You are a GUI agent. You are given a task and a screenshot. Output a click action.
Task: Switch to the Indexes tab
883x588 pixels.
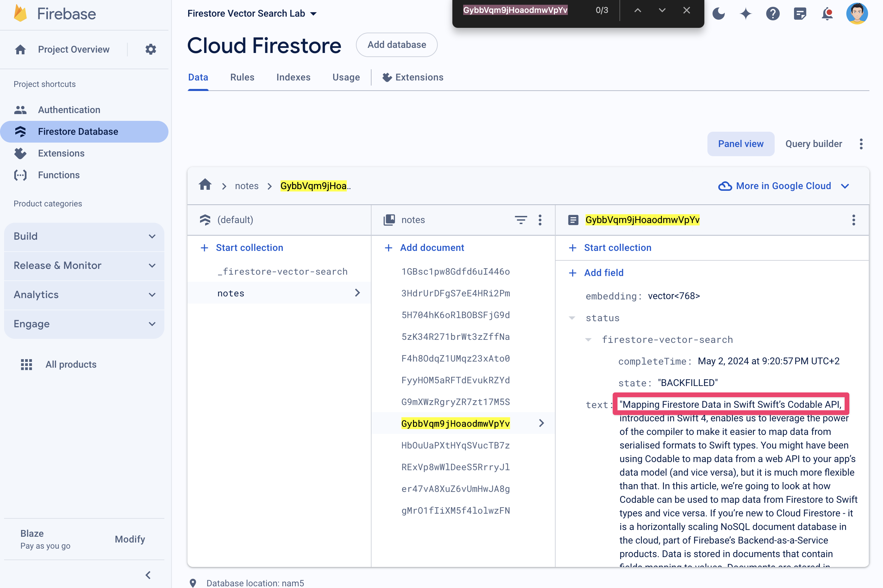[293, 77]
